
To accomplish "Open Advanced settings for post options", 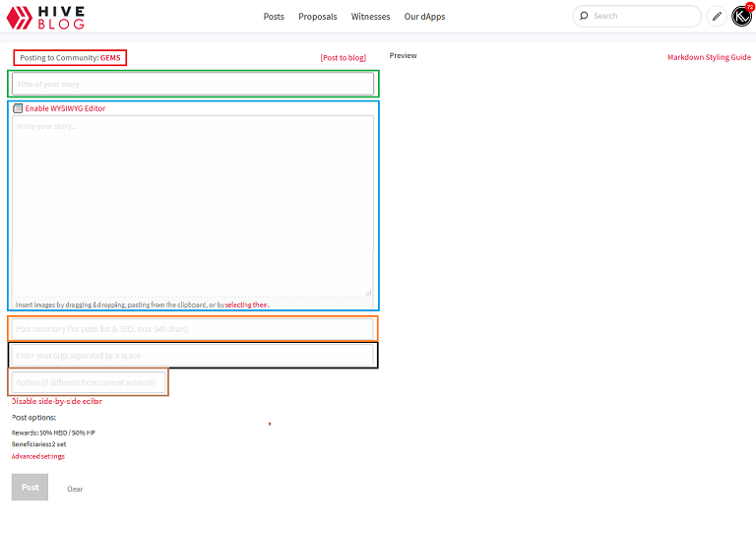I will pos(38,456).
